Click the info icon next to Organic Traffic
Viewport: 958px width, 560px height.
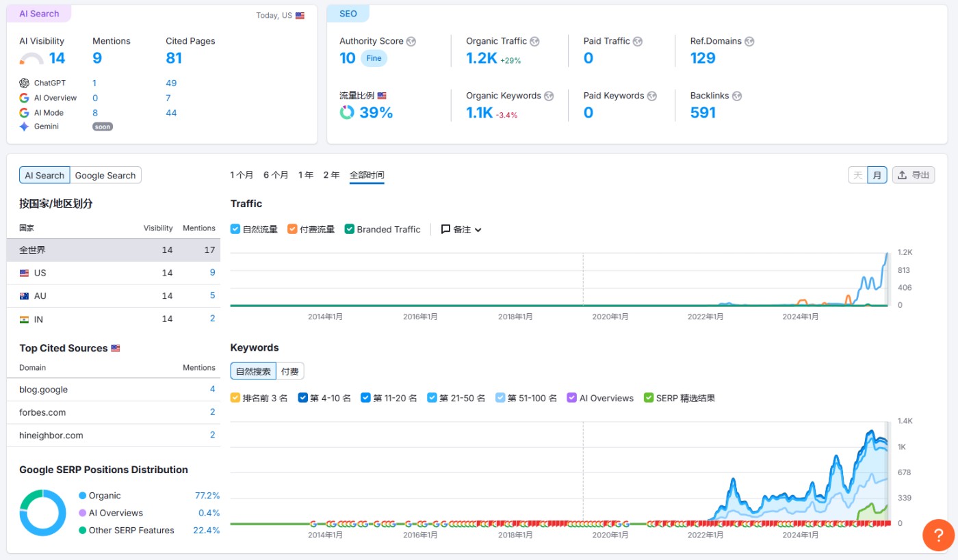534,42
